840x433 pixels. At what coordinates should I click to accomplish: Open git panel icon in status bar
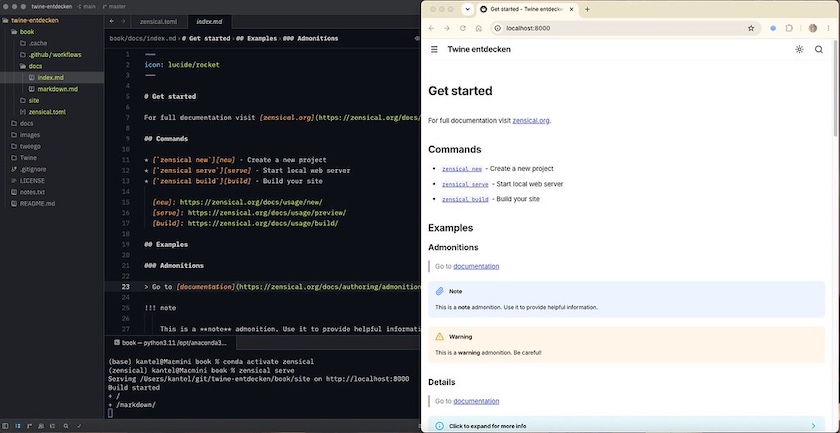click(x=29, y=426)
